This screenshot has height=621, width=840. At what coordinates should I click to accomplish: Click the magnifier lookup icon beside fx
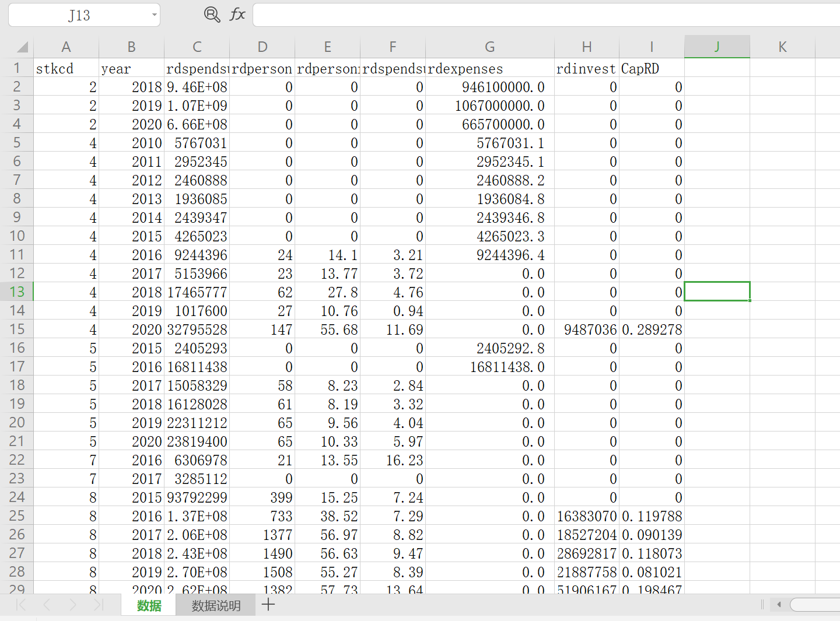(x=212, y=15)
